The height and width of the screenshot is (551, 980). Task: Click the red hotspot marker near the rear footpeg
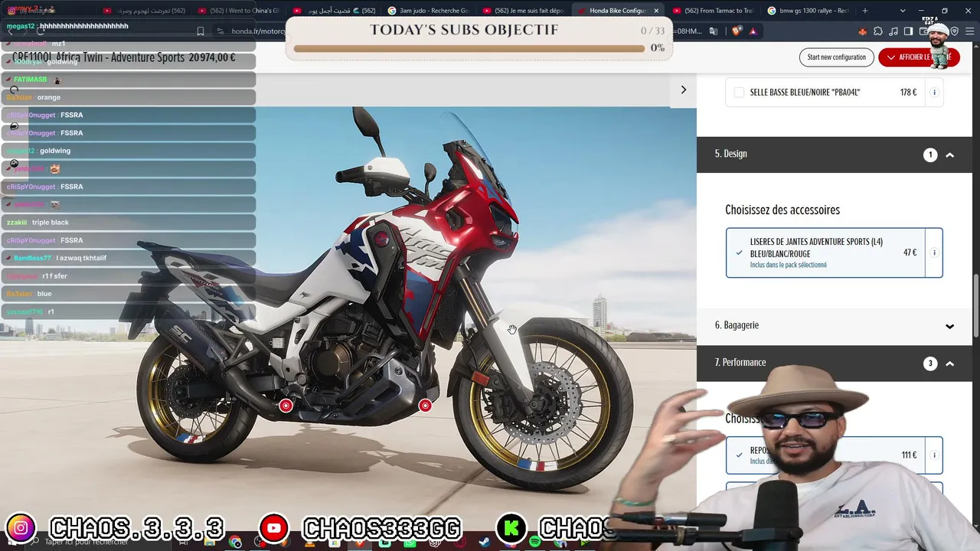(286, 406)
